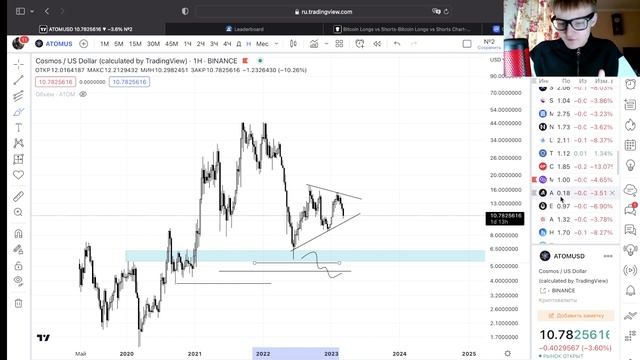Undo the last chart action
The width and height of the screenshot is (640, 360).
pyautogui.click(x=397, y=44)
